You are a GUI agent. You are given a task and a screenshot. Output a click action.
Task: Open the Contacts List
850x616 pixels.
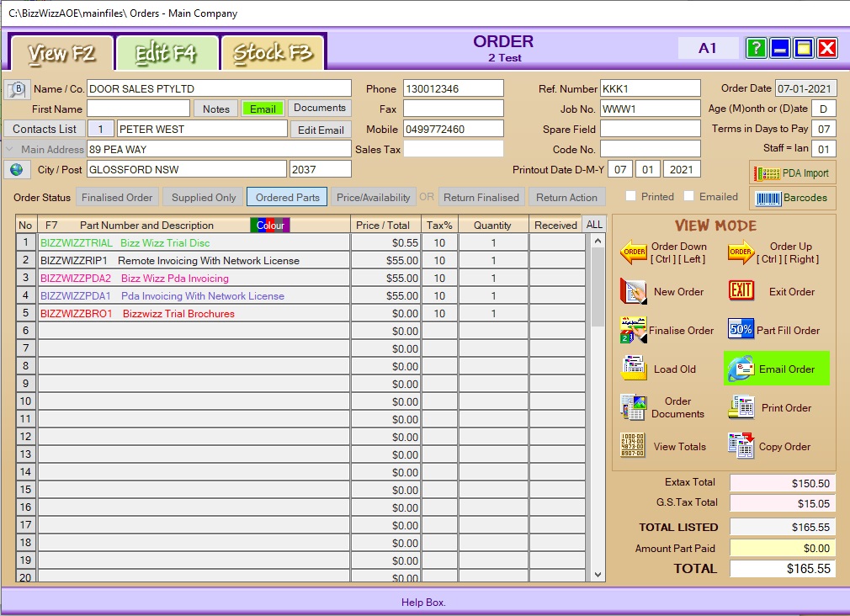pos(45,129)
